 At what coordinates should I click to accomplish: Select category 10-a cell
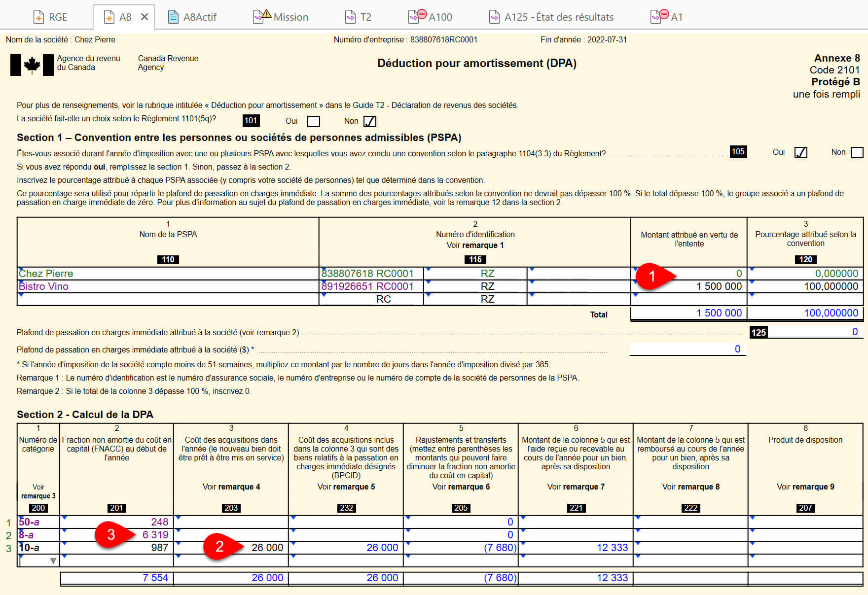[x=38, y=548]
